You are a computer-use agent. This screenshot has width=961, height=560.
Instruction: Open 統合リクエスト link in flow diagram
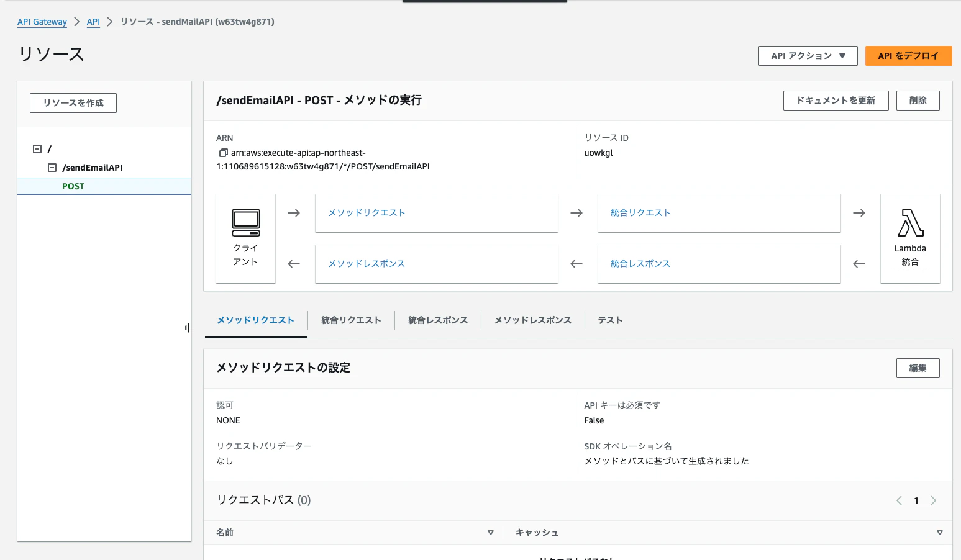[x=640, y=213]
